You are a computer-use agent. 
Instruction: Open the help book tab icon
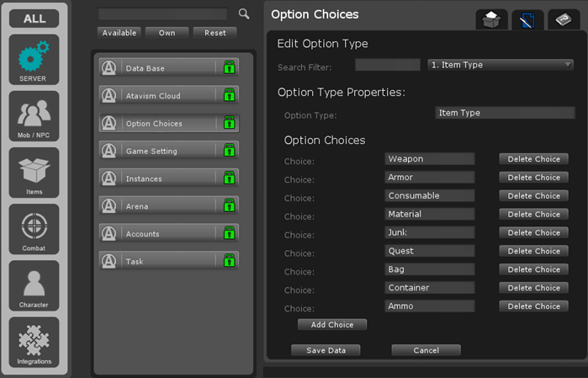(563, 19)
